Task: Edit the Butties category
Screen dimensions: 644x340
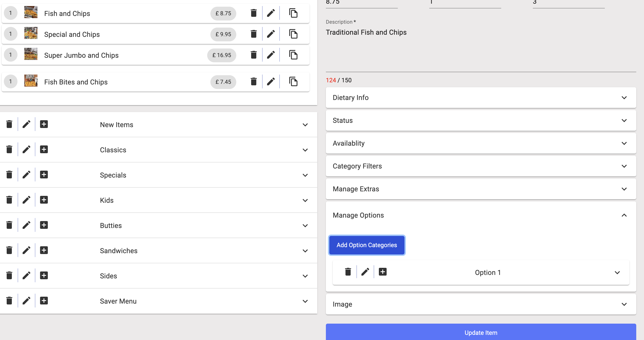Action: click(26, 225)
